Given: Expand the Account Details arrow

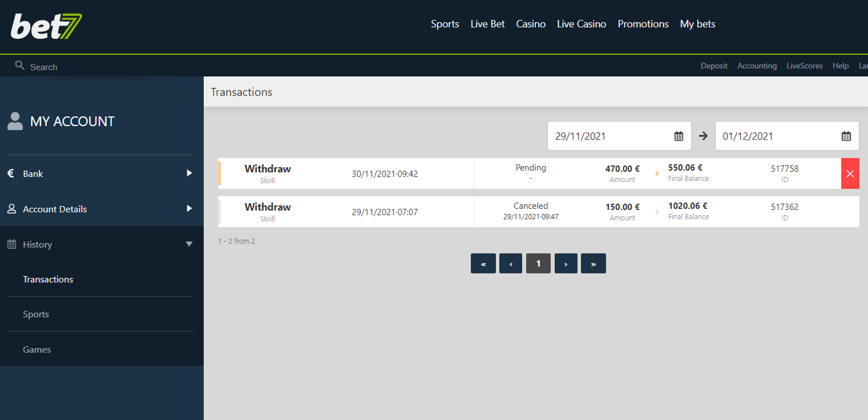Looking at the screenshot, I should [x=189, y=209].
